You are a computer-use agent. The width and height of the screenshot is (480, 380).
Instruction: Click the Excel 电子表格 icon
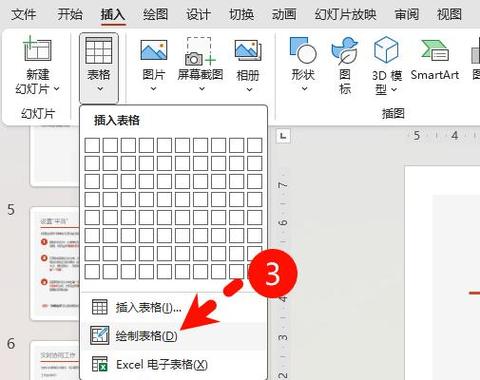pos(100,364)
